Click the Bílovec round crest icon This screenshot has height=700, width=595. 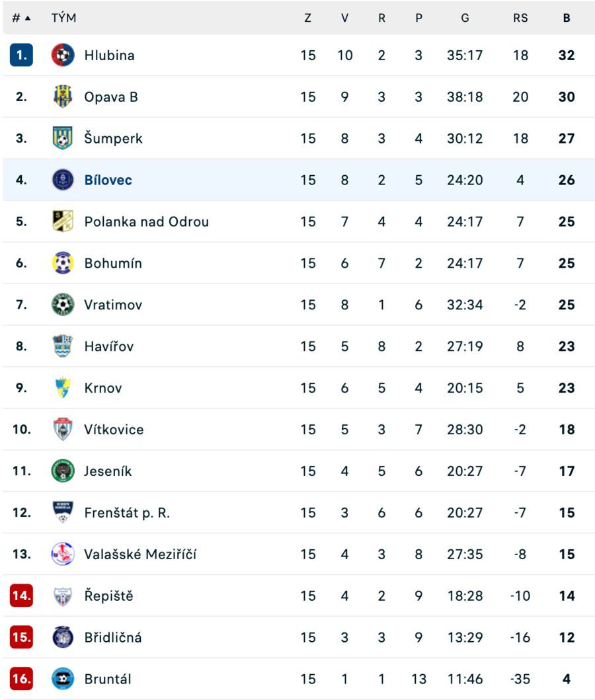[63, 180]
